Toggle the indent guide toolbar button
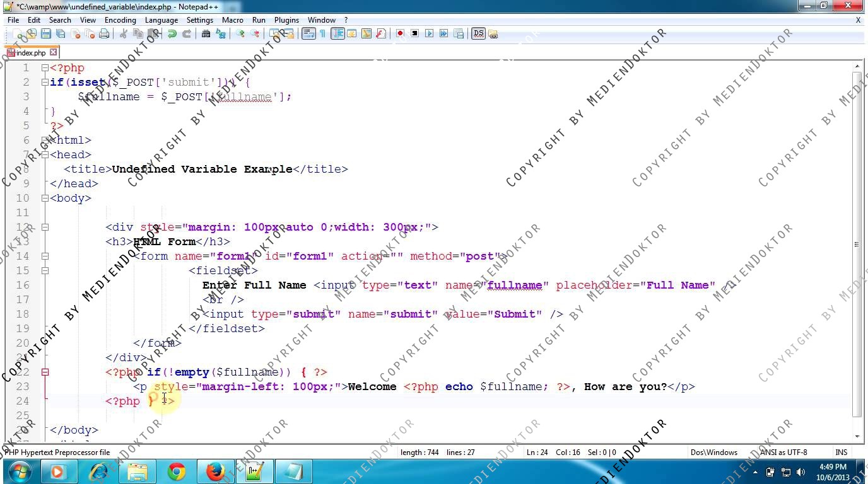The height and width of the screenshot is (484, 868). click(337, 33)
